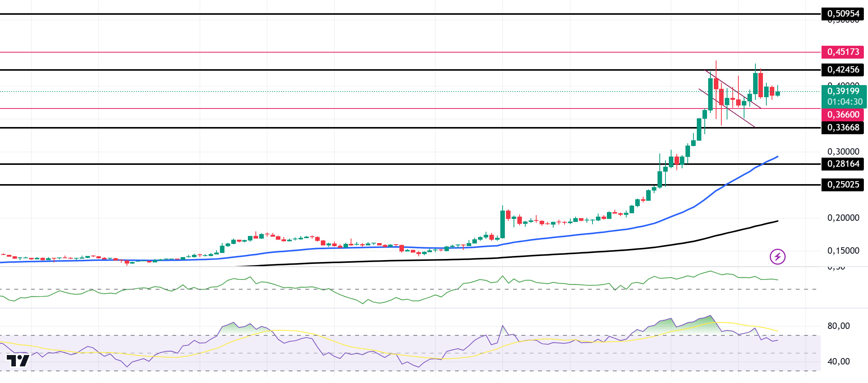Click the countdown timer 01:04:30

845,102
